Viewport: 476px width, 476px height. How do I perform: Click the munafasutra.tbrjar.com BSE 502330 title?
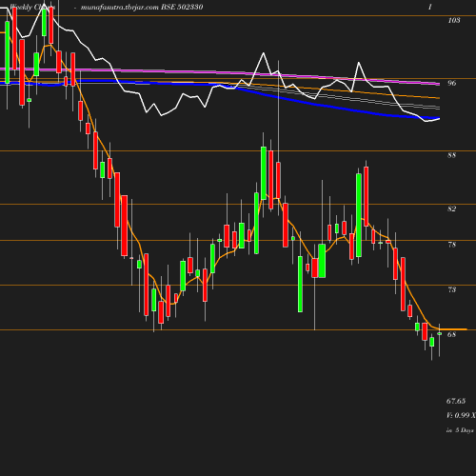pos(142,7)
